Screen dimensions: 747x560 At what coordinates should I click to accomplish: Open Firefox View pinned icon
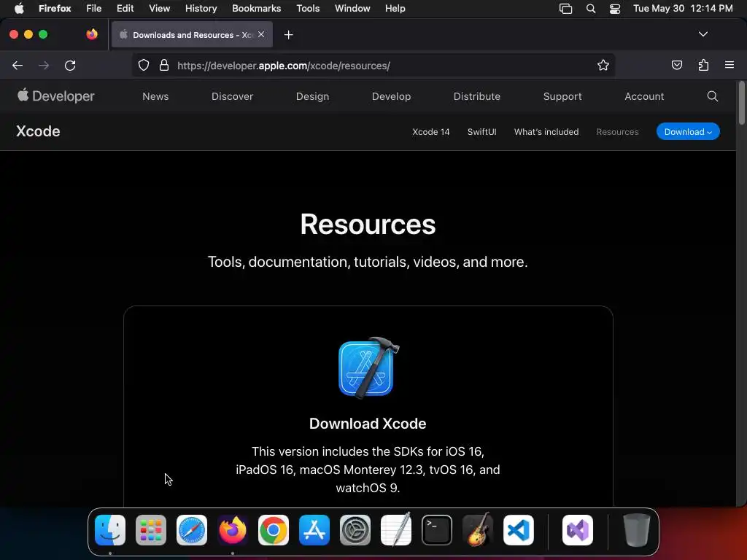[92, 34]
